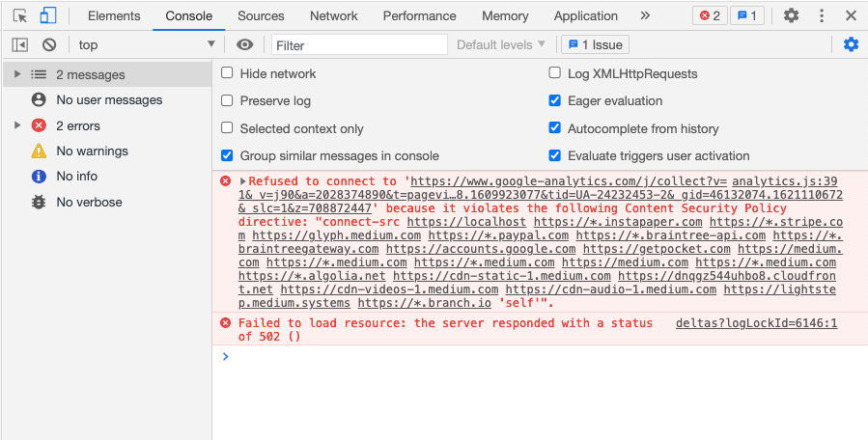Close the DevTools panel

pos(851,16)
